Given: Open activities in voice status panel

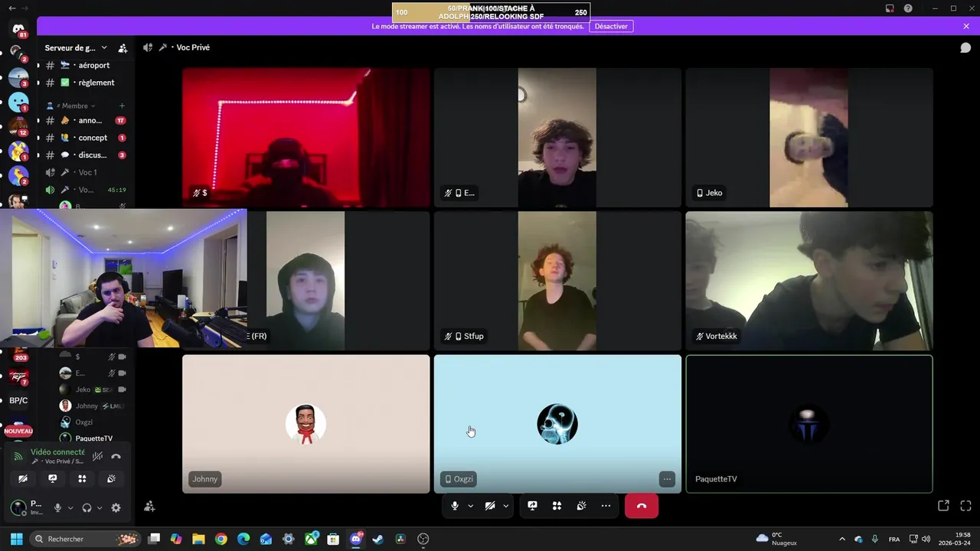Looking at the screenshot, I should pyautogui.click(x=82, y=478).
